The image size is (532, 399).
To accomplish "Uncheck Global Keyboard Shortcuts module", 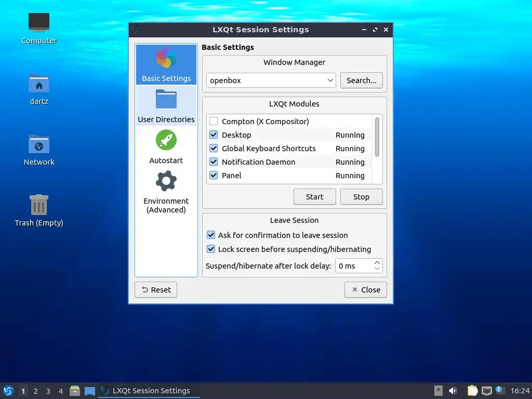I will tap(214, 148).
